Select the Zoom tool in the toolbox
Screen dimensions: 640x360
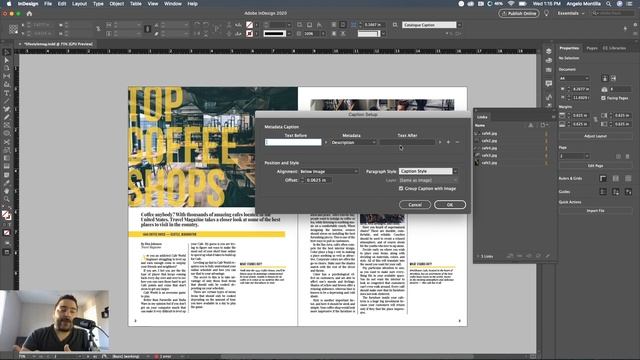point(7,199)
